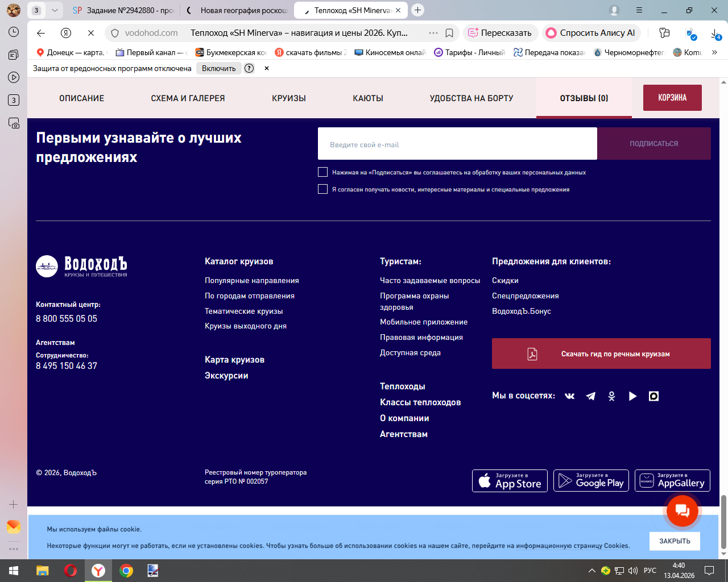Click Включить to enable protection
This screenshot has width=728, height=582.
[218, 68]
